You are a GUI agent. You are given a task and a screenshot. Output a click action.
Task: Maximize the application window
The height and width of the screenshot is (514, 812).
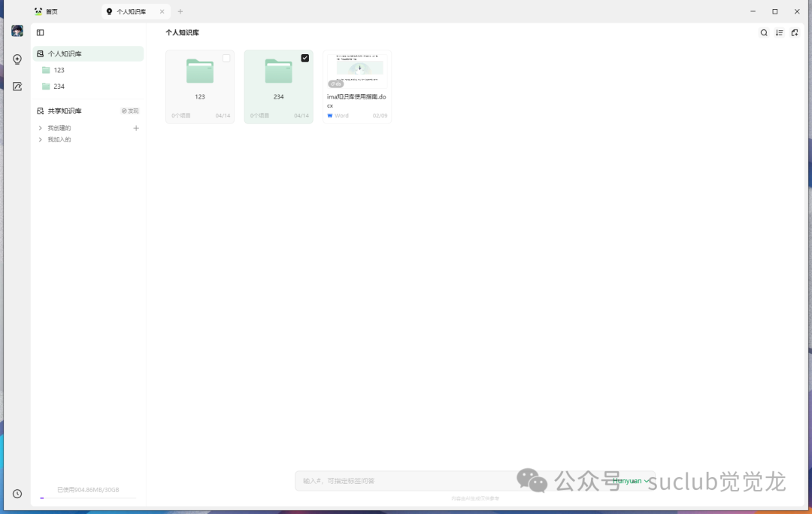[x=774, y=11]
